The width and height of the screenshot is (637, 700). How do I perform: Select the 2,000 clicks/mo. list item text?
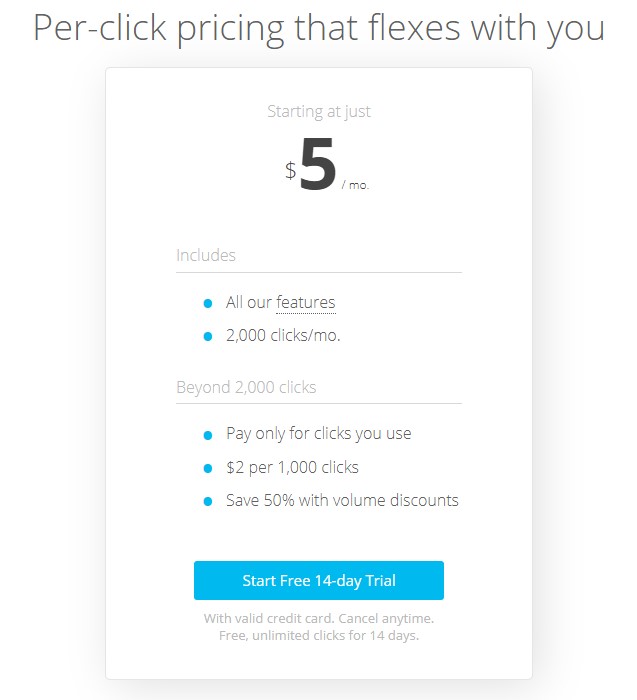click(283, 335)
